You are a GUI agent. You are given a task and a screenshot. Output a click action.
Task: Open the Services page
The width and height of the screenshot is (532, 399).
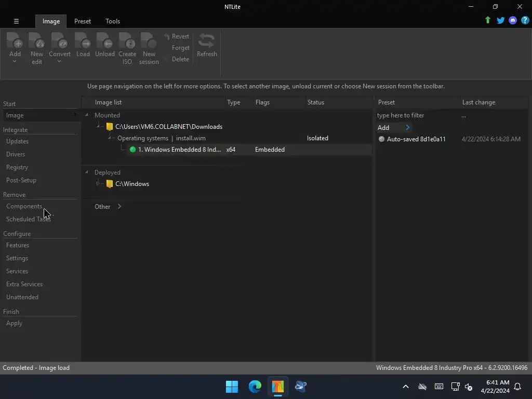point(17,271)
